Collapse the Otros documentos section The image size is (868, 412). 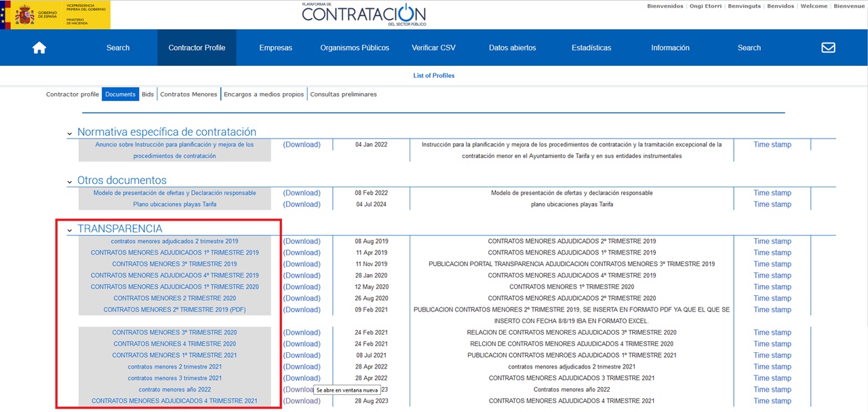click(70, 182)
